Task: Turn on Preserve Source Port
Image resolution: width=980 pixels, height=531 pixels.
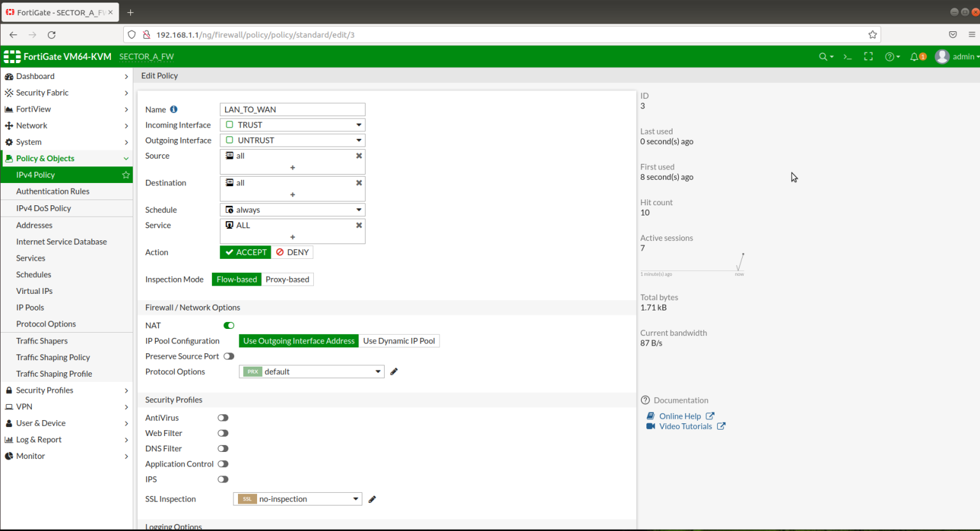Action: pos(228,356)
